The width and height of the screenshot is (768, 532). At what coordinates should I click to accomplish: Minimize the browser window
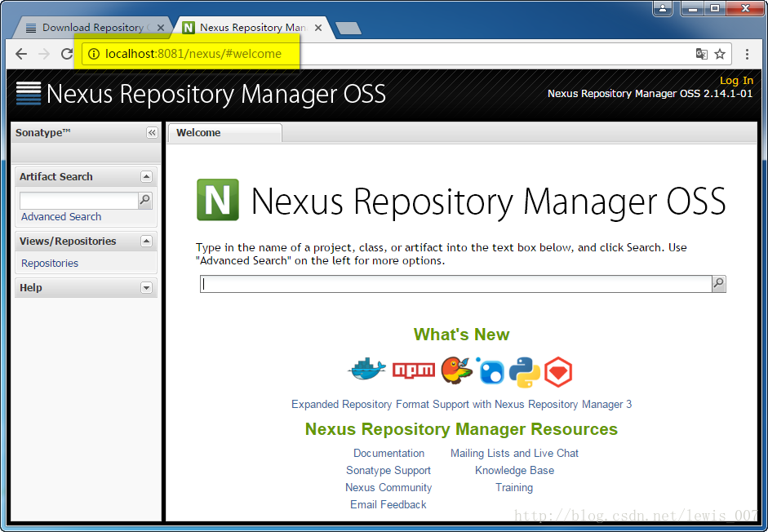pos(693,8)
